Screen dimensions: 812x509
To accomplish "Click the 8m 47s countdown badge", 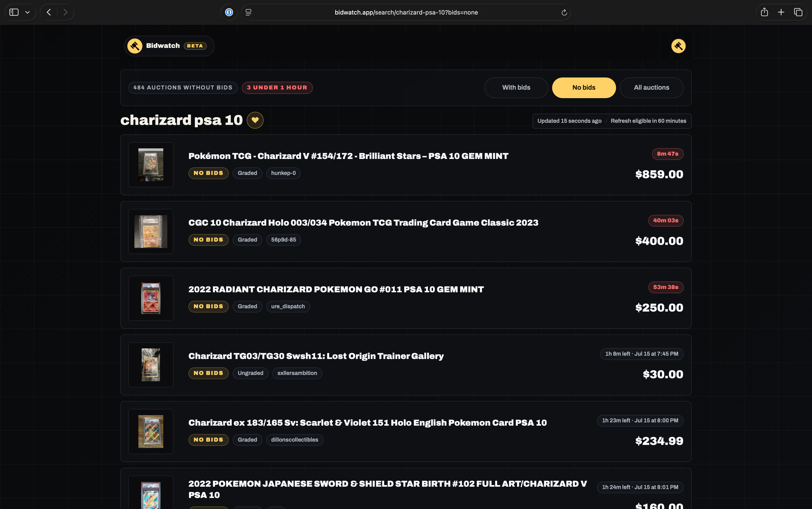I will click(668, 154).
